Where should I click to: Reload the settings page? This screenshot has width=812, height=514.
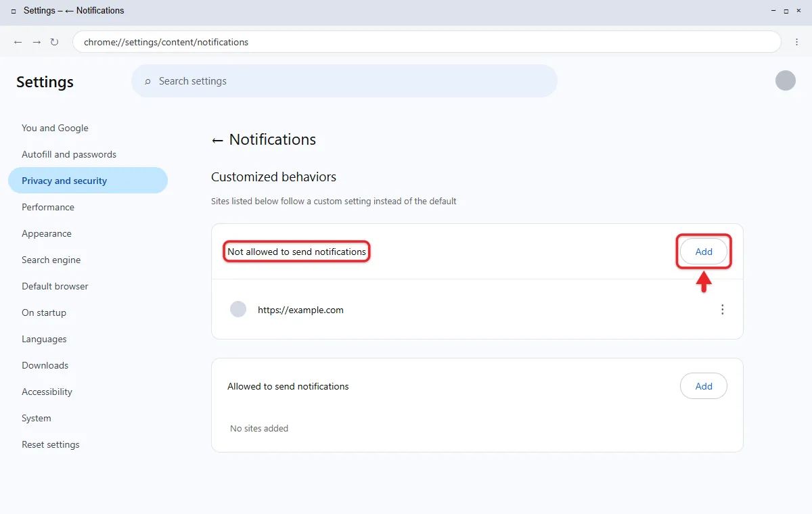54,42
